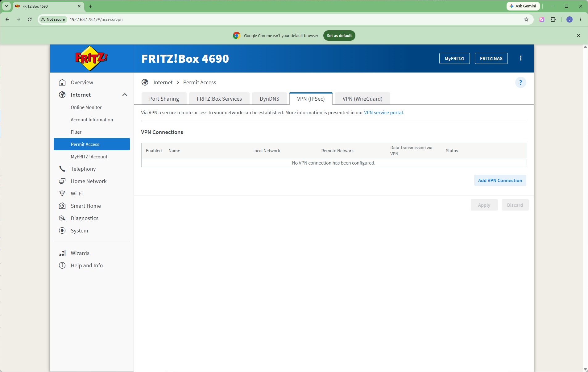
Task: Click the System settings icon
Action: [62, 231]
